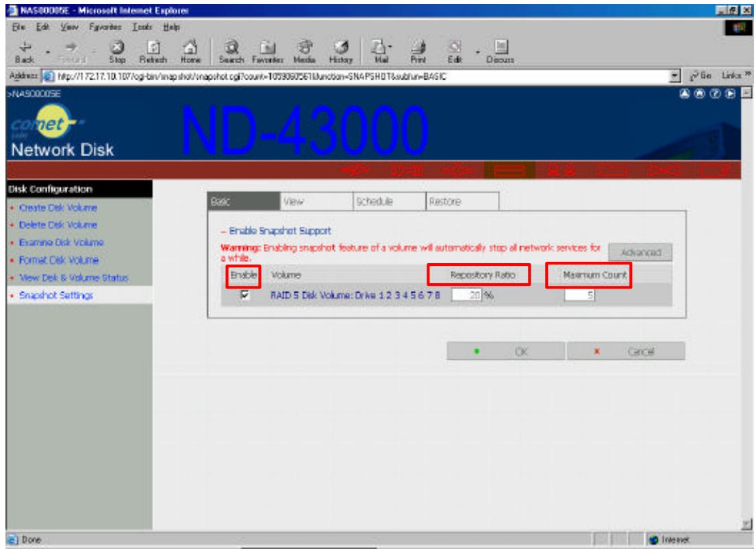Click the 'Repository Ratio' column header
The width and height of the screenshot is (756, 549).
tap(483, 275)
